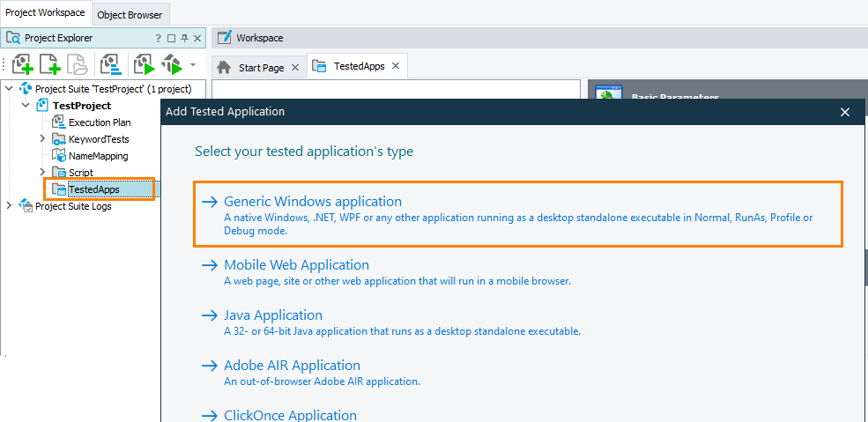Maximize the Project Explorer panel square icon
The image size is (868, 422).
(172, 38)
